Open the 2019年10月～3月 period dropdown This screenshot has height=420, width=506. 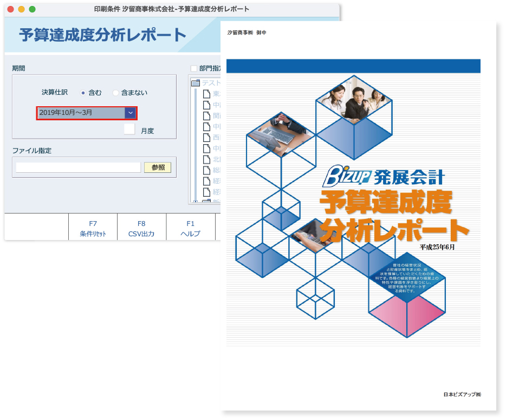pos(131,113)
